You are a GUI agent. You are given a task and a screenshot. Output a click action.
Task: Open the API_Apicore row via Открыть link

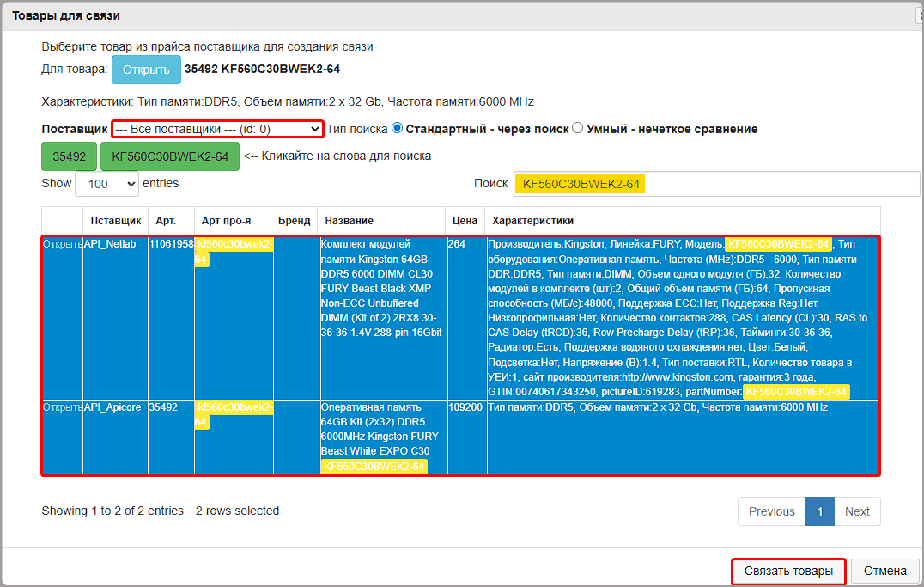pyautogui.click(x=62, y=407)
